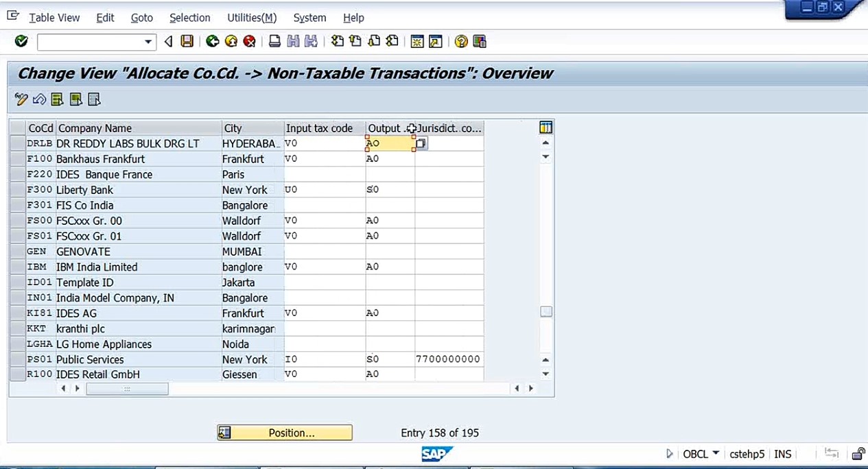Open value help next to the highlighted Output cell

(421, 143)
